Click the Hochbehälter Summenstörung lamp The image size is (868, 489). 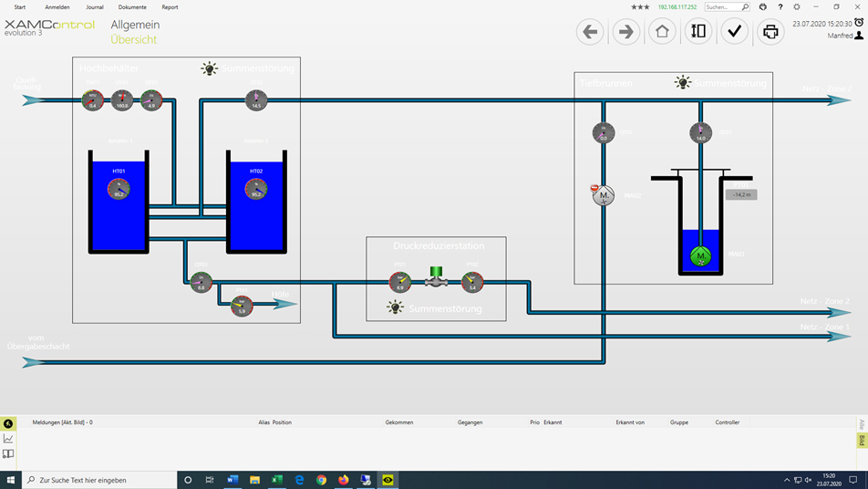pos(210,68)
